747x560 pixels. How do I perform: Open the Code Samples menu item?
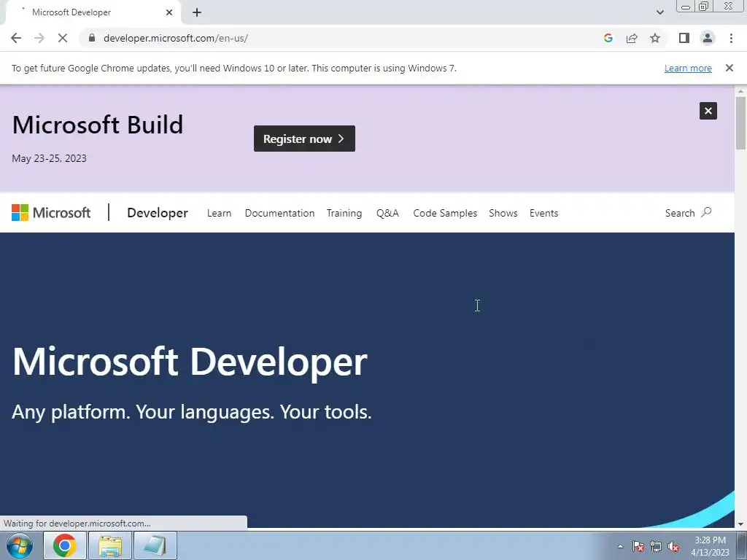[x=445, y=214]
